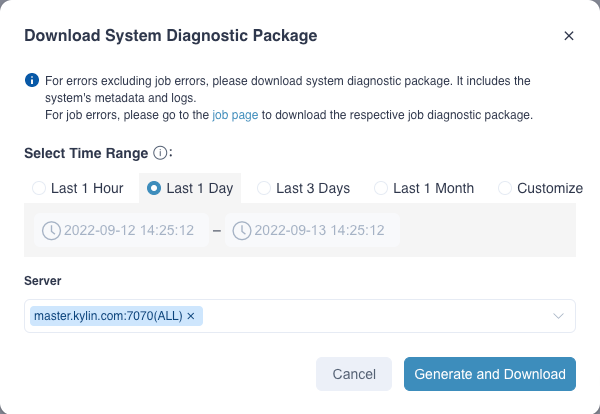Pick the Last 3 Days time range

point(264,188)
